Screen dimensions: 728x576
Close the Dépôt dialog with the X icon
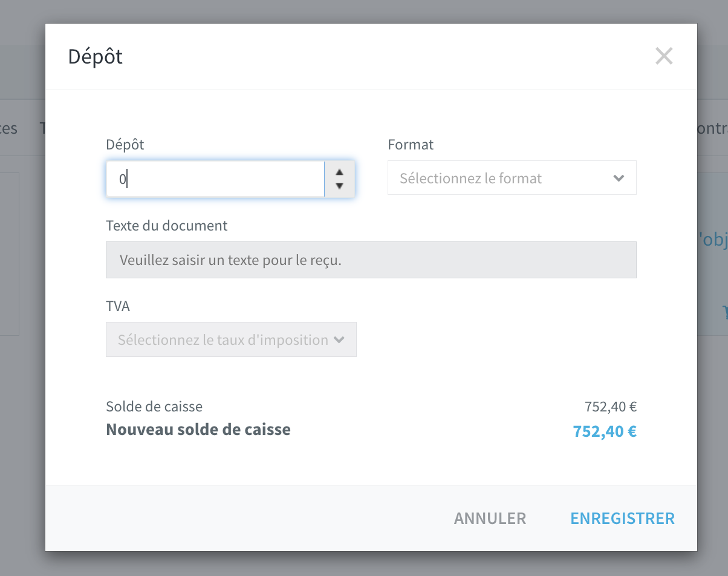(x=664, y=56)
